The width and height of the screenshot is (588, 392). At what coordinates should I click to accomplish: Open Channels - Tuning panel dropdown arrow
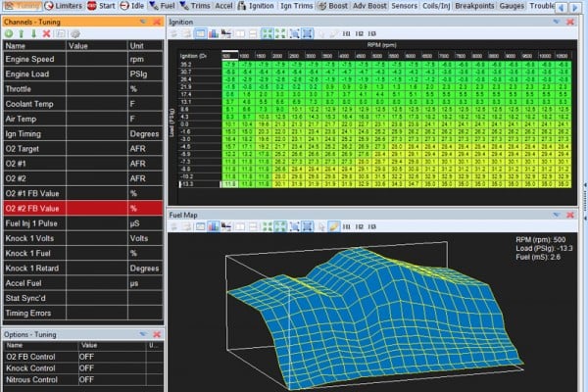[143, 22]
